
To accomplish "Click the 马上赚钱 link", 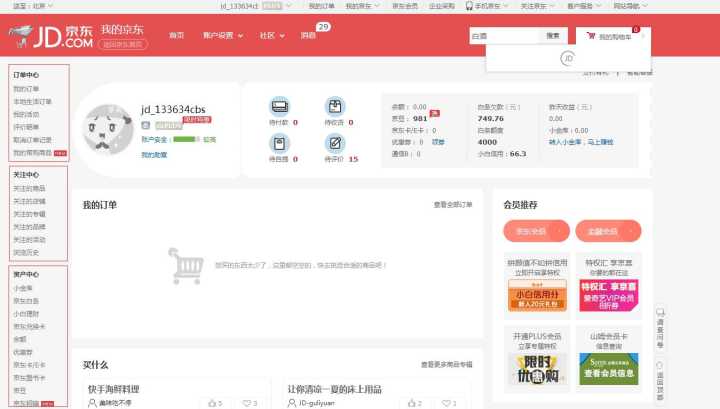I will point(600,142).
